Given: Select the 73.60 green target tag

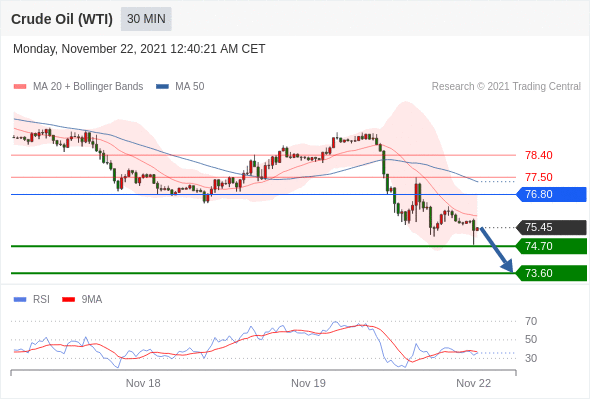Looking at the screenshot, I should click(552, 273).
